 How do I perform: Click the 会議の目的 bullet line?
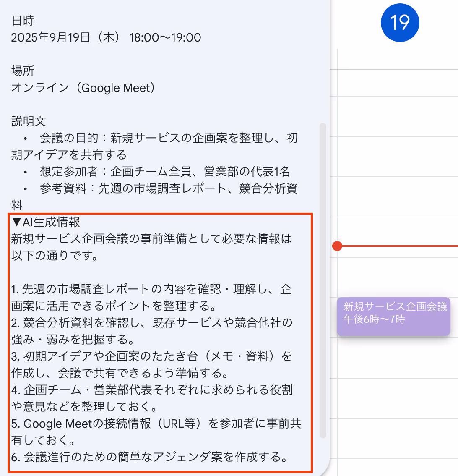click(155, 146)
